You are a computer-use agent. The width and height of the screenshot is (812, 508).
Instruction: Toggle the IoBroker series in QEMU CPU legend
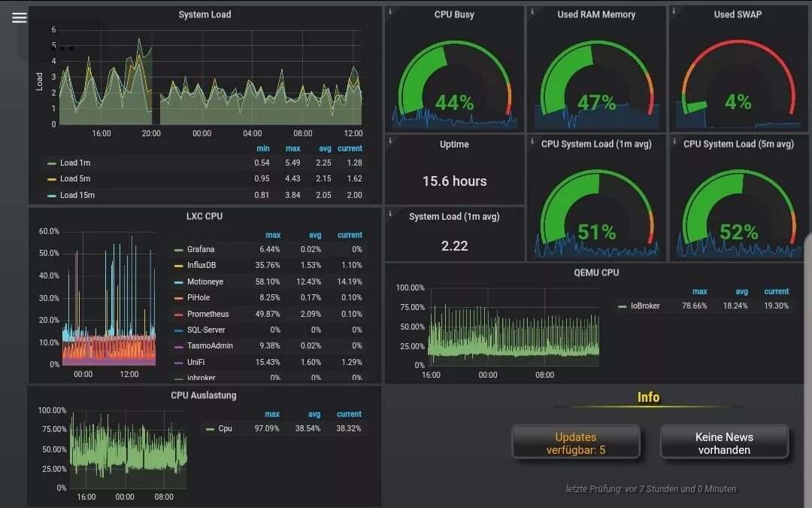(x=647, y=306)
